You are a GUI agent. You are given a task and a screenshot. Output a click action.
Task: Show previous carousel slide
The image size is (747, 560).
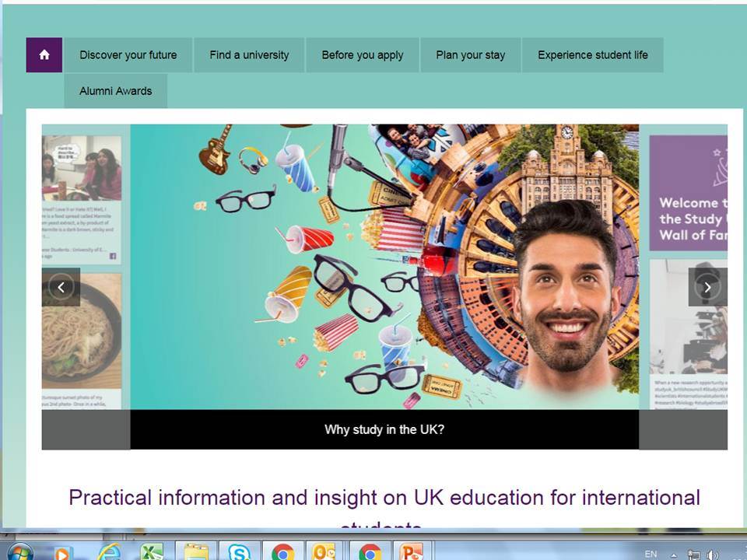coord(61,287)
